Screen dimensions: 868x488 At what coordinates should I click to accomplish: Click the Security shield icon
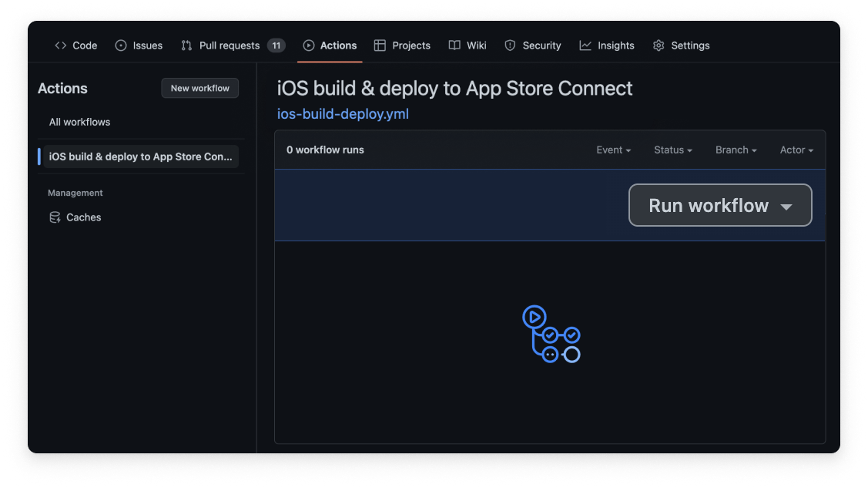pos(510,45)
